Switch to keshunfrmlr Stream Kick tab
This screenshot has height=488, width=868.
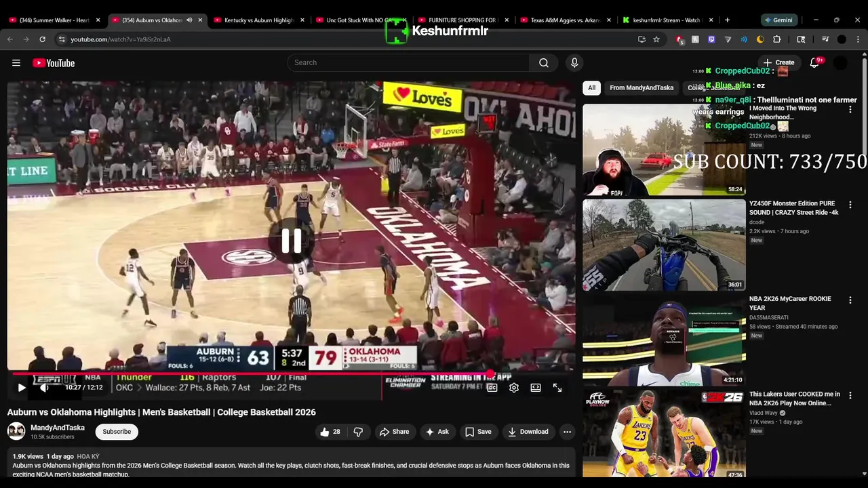point(667,20)
